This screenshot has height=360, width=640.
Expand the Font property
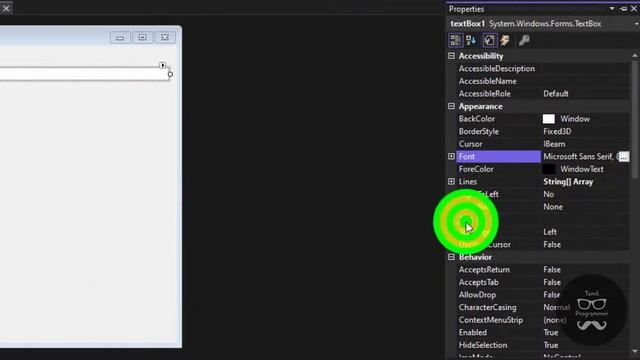(451, 156)
